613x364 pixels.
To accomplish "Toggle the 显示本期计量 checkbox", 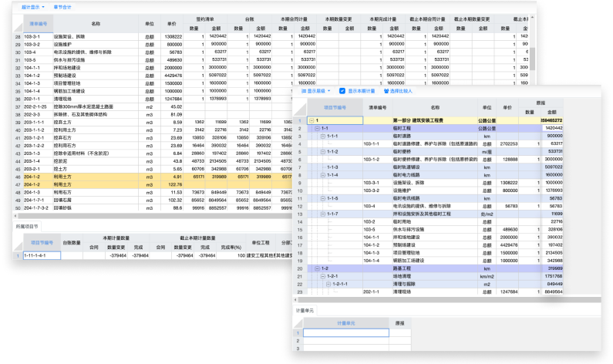I will [x=343, y=90].
